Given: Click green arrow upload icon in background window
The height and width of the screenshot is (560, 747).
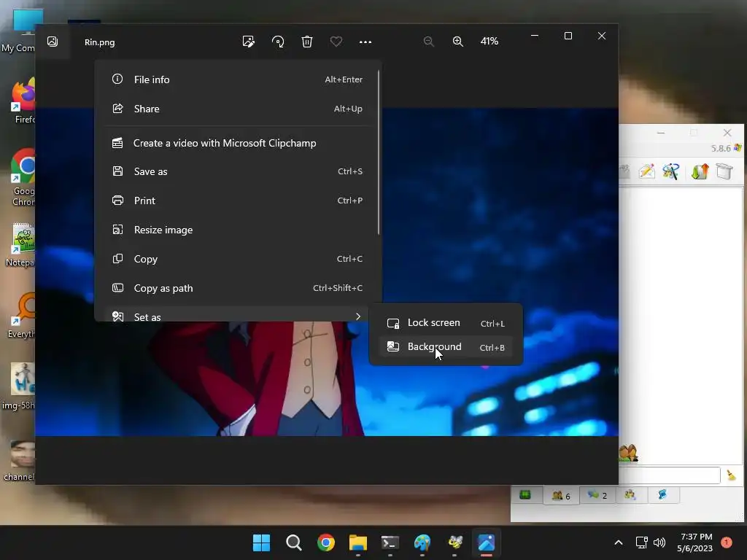Looking at the screenshot, I should [x=700, y=171].
